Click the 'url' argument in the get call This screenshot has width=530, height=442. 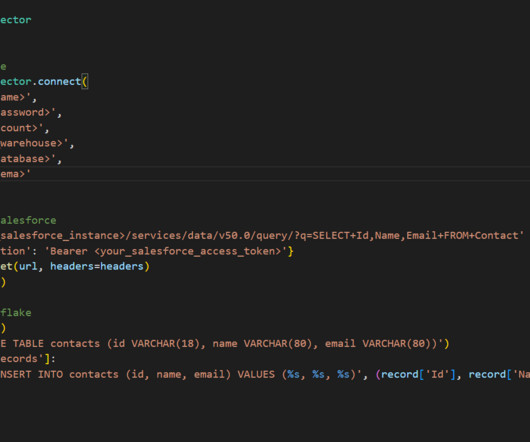[x=28, y=266]
